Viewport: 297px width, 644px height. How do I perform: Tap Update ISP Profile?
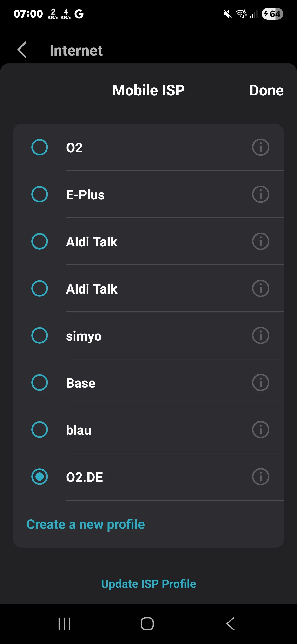click(148, 584)
